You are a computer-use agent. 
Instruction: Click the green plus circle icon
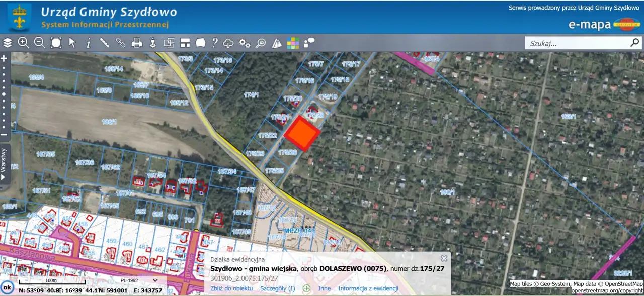306,288
